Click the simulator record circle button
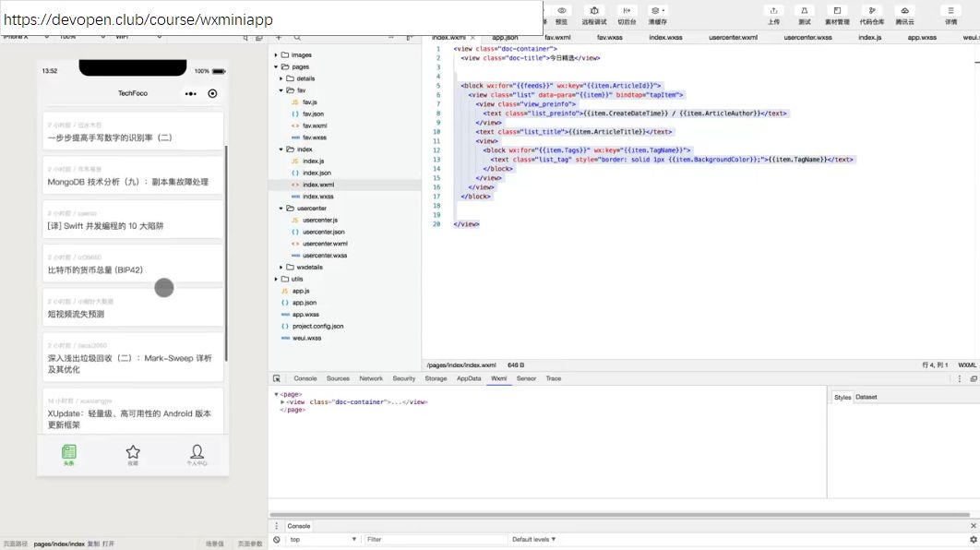980x550 pixels. point(212,94)
